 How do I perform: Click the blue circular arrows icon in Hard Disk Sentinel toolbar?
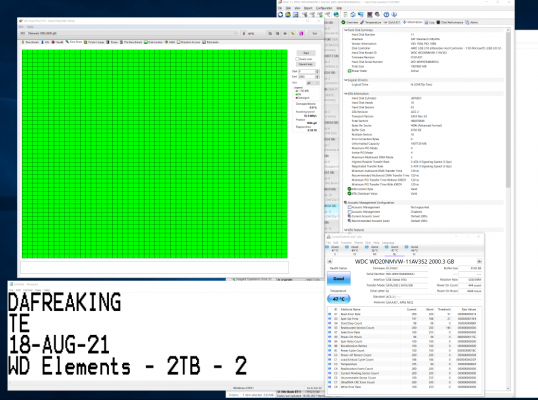coord(353,14)
